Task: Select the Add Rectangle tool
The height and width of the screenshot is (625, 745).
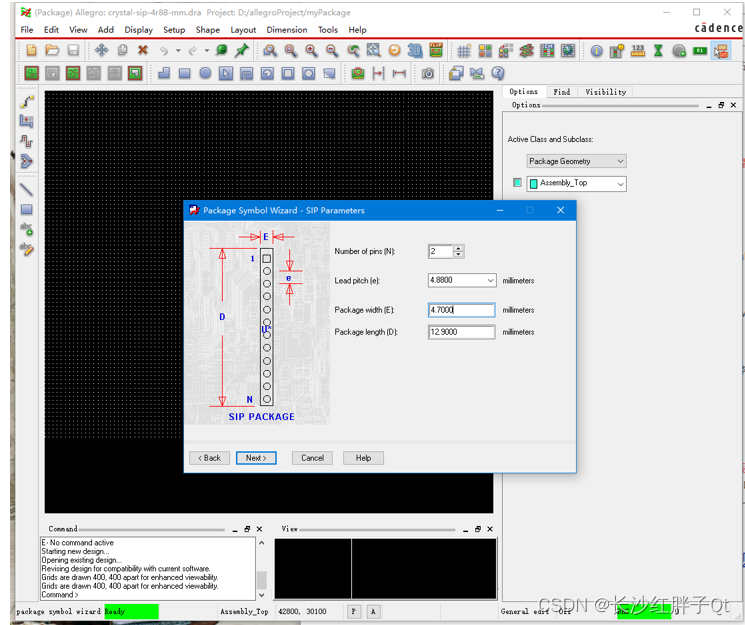Action: (x=26, y=209)
